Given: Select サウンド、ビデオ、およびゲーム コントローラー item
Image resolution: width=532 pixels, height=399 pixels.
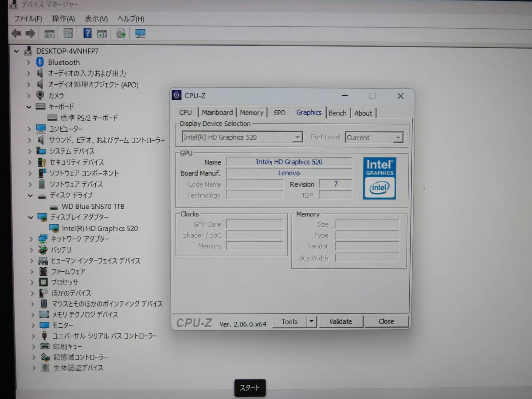Looking at the screenshot, I should [x=107, y=140].
